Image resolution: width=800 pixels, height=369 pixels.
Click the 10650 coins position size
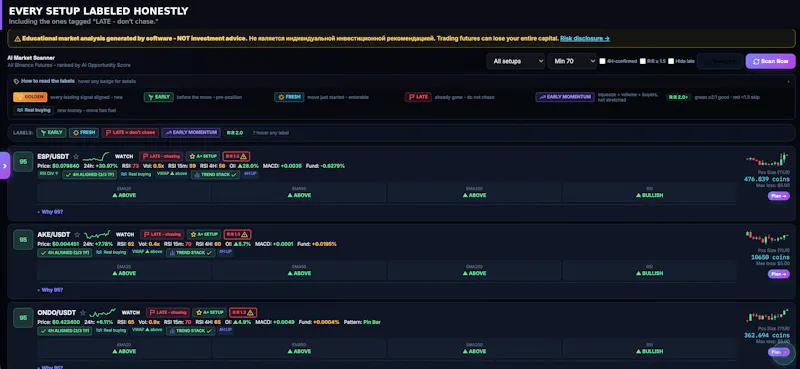770,257
